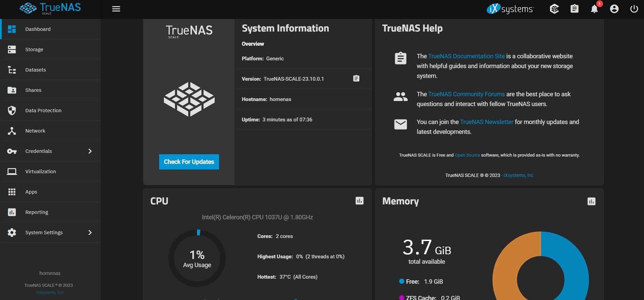Click the white TrueNAS cube logo in System Information

[x=189, y=99]
